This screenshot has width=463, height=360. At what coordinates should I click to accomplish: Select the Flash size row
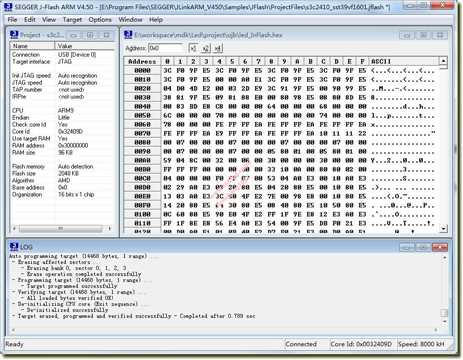pos(62,173)
